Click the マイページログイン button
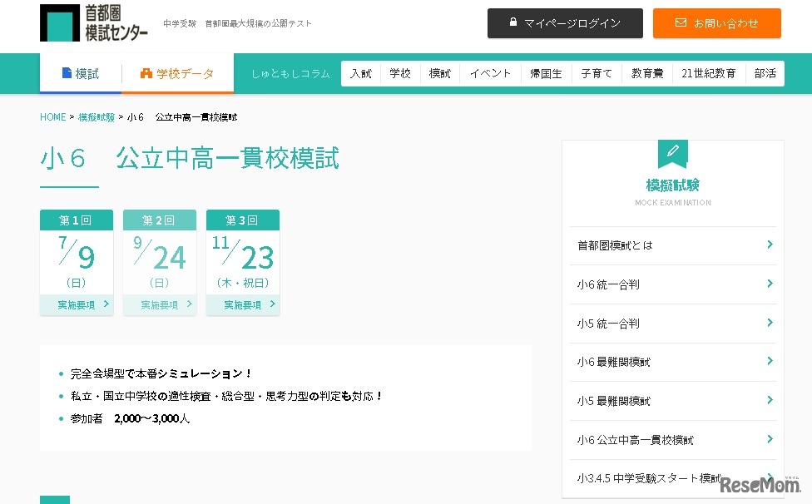The width and height of the screenshot is (812, 504). 565,23
